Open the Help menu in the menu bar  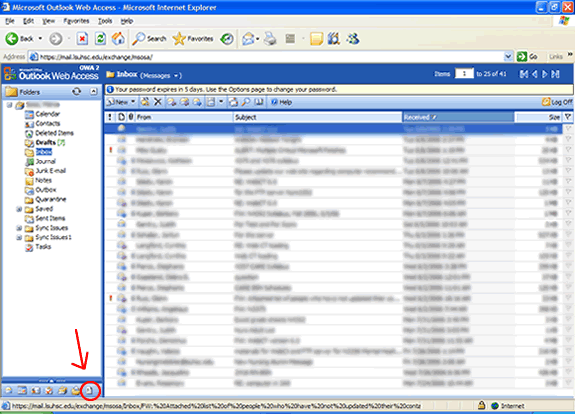127,21
